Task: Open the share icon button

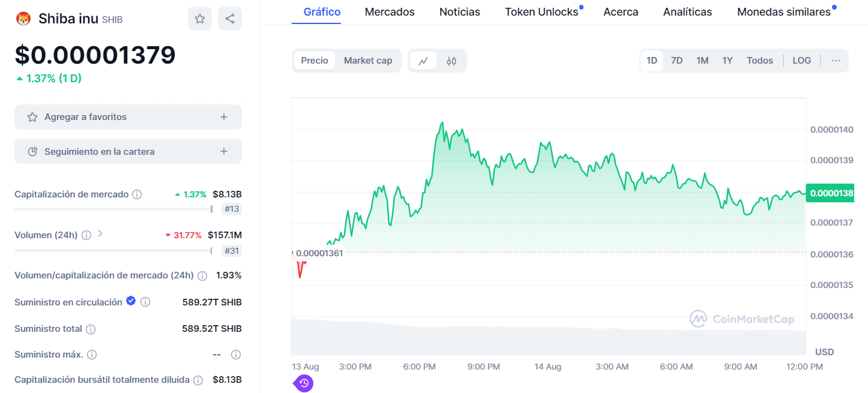Action: pyautogui.click(x=230, y=19)
